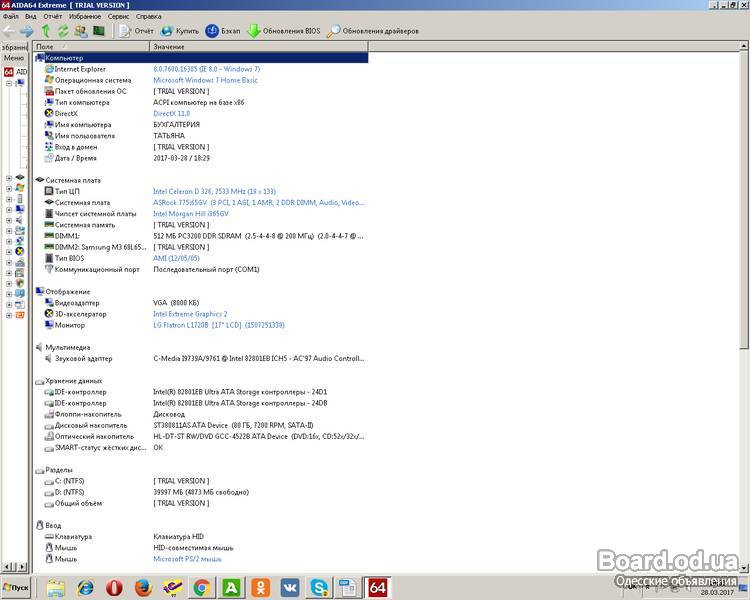Image resolution: width=750 pixels, height=600 pixels.
Task: Sort by the Значение column header
Action: [259, 47]
